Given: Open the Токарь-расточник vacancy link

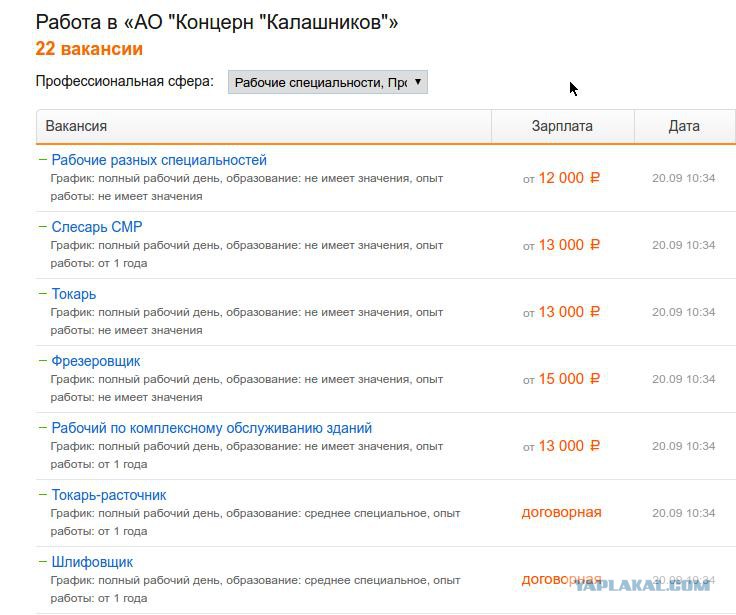Looking at the screenshot, I should click(109, 495).
